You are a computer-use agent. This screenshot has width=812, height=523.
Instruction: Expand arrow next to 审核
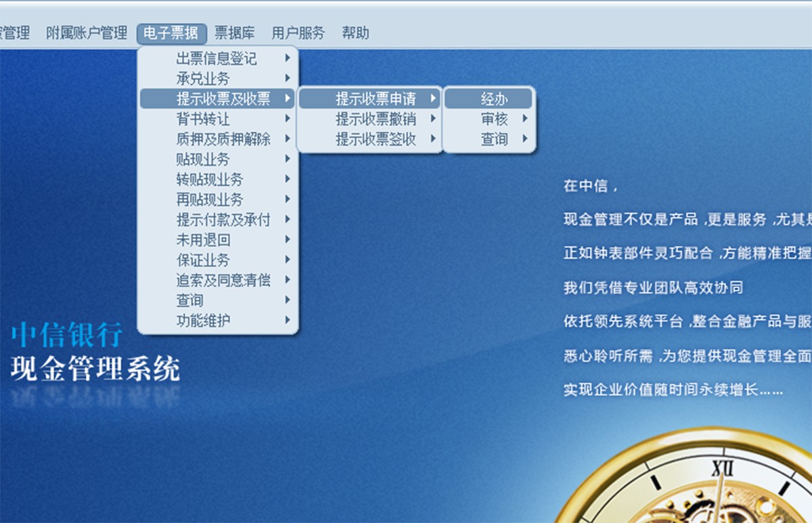tap(525, 119)
